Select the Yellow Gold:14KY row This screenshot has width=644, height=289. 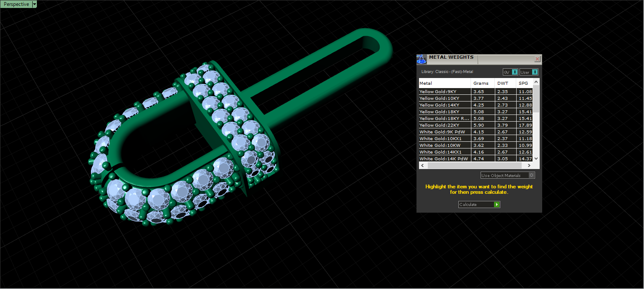pyautogui.click(x=476, y=105)
